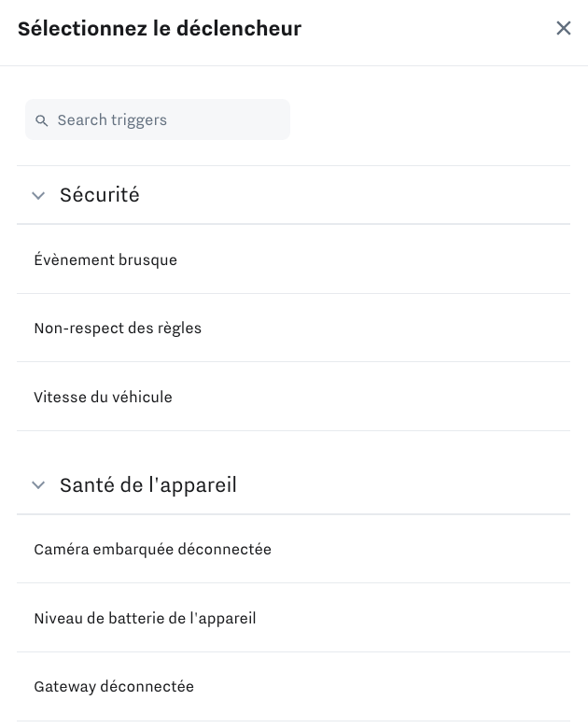
Task: Select the Gateway déconnectée trigger
Action: click(114, 687)
